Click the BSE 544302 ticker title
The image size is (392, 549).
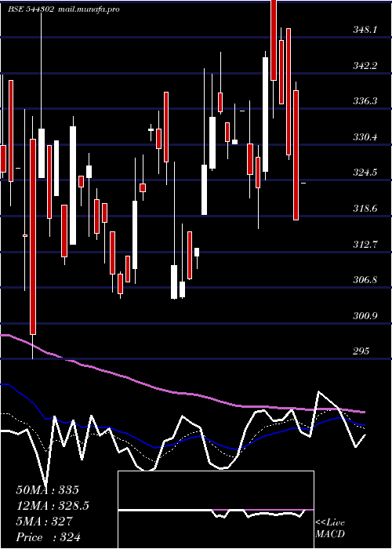coord(31,9)
